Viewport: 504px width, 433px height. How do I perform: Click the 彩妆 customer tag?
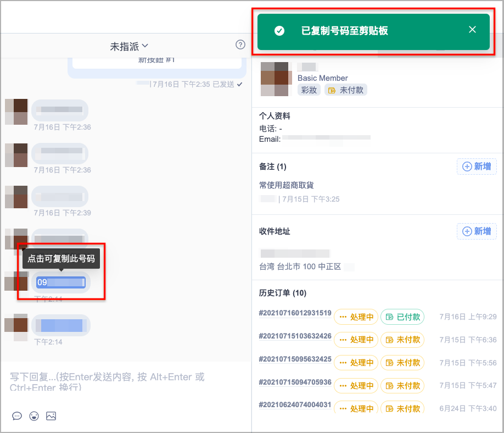[309, 90]
